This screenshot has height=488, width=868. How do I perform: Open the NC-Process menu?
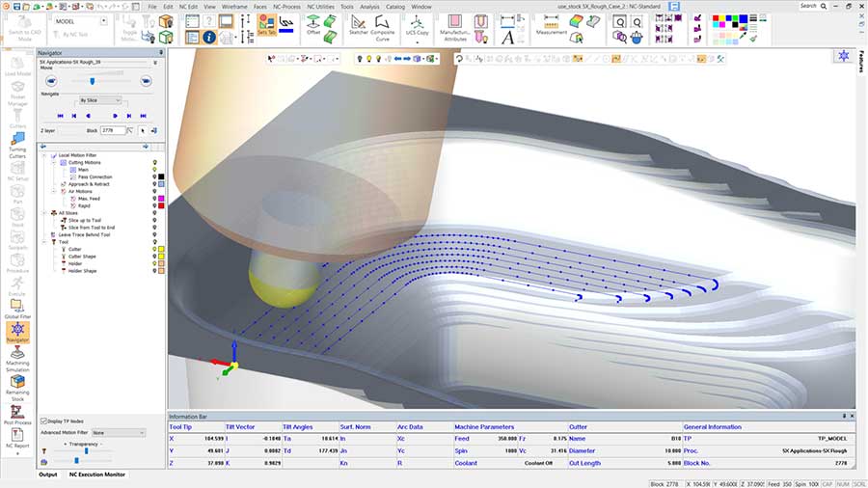pos(285,6)
